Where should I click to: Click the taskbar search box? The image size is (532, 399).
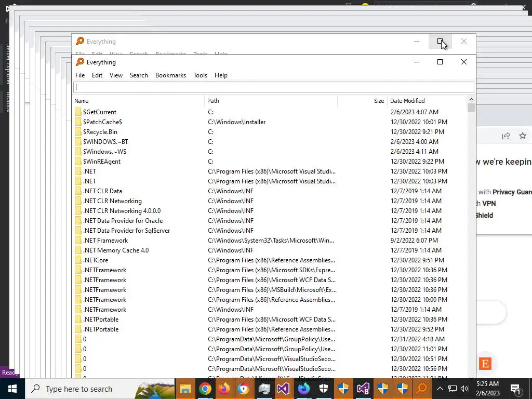click(100, 389)
